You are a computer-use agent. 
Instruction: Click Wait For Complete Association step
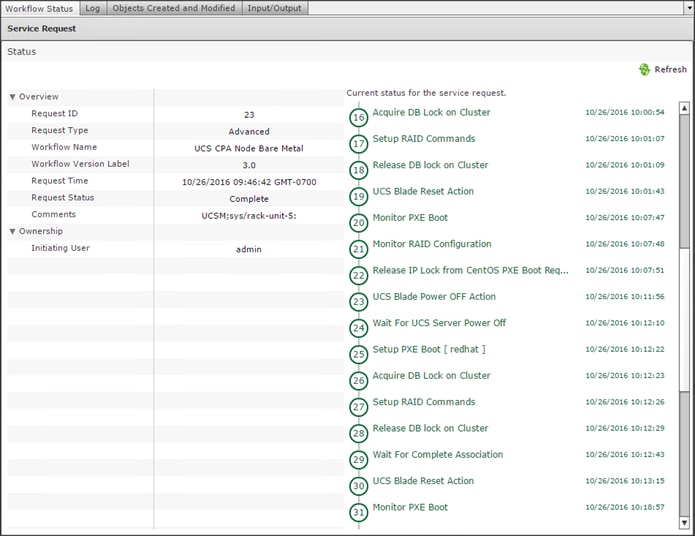437,454
